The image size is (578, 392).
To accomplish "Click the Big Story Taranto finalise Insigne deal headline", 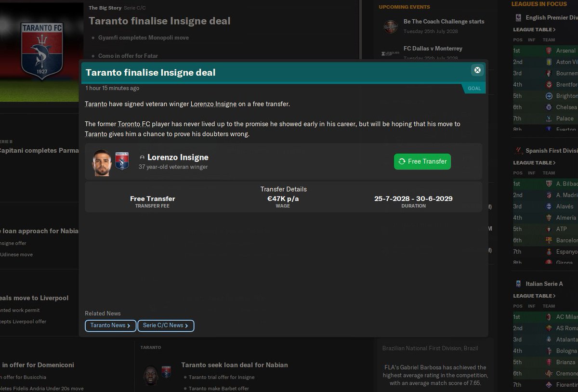I will tap(159, 21).
